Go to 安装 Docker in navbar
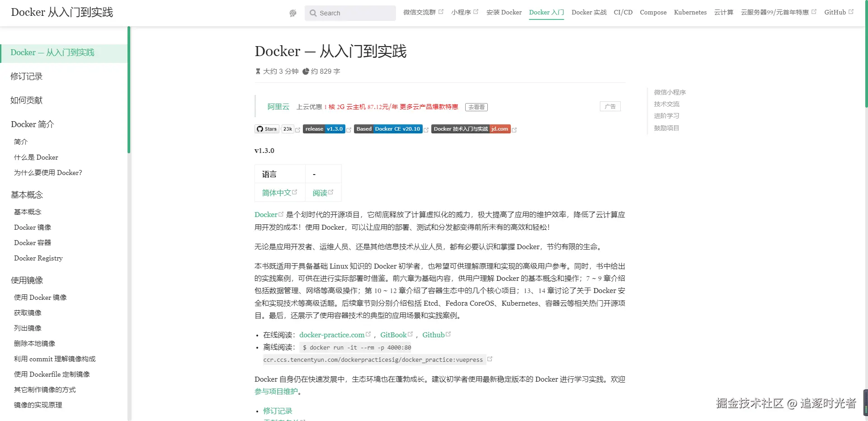 point(504,12)
